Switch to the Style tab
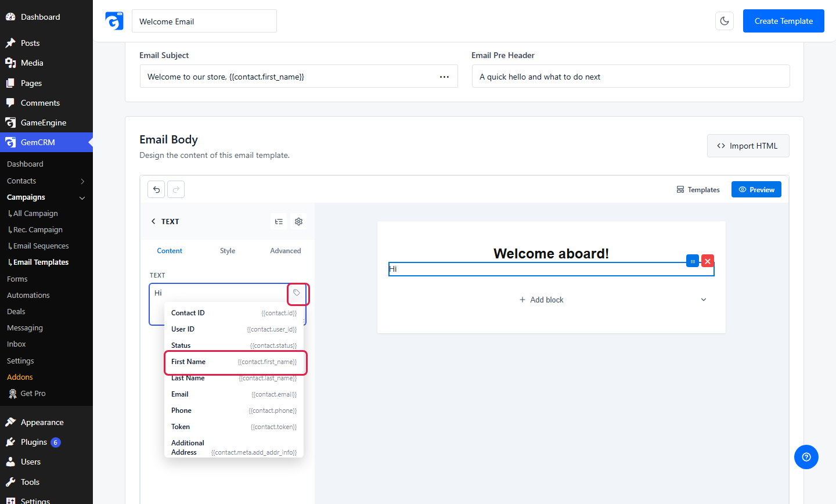Image resolution: width=836 pixels, height=504 pixels. pyautogui.click(x=228, y=251)
